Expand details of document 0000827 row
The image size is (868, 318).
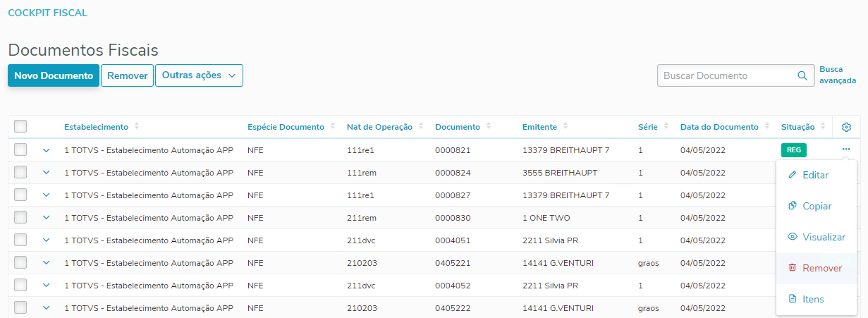click(47, 195)
